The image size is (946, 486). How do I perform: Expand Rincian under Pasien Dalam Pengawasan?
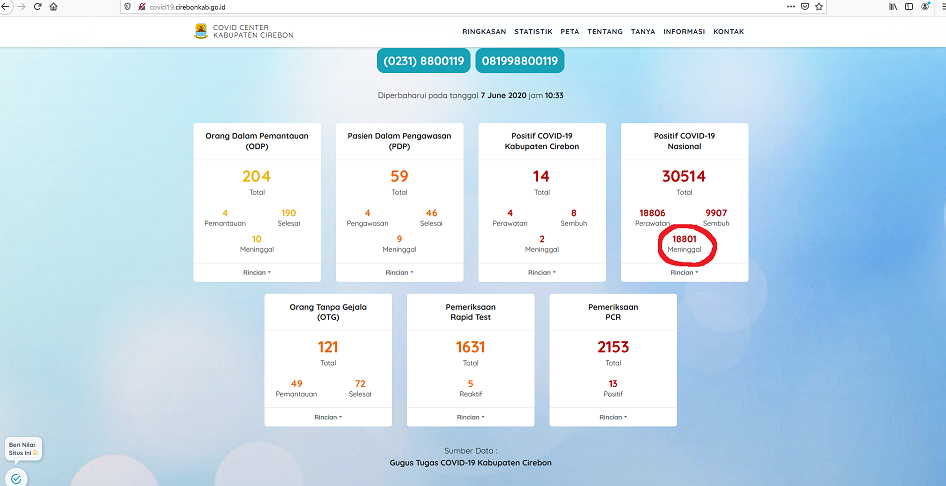pyautogui.click(x=399, y=272)
